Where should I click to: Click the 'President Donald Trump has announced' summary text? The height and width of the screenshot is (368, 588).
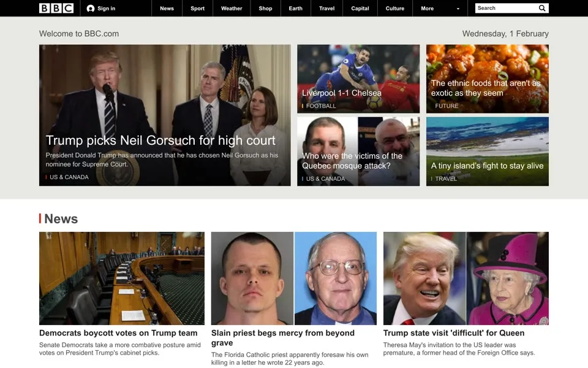click(x=162, y=159)
